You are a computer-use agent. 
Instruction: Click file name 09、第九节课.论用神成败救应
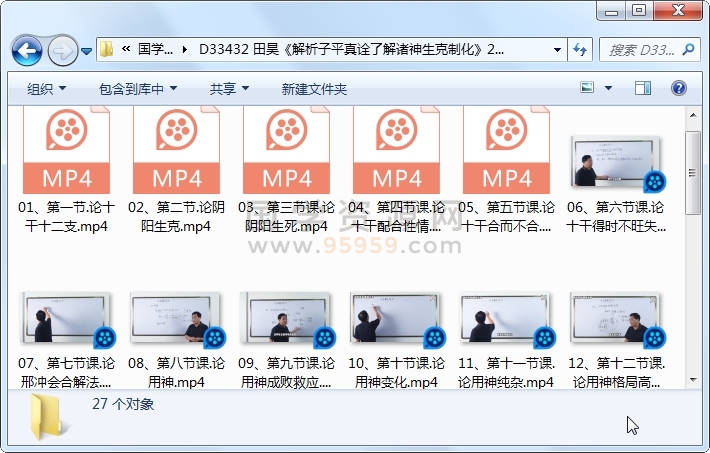[287, 372]
